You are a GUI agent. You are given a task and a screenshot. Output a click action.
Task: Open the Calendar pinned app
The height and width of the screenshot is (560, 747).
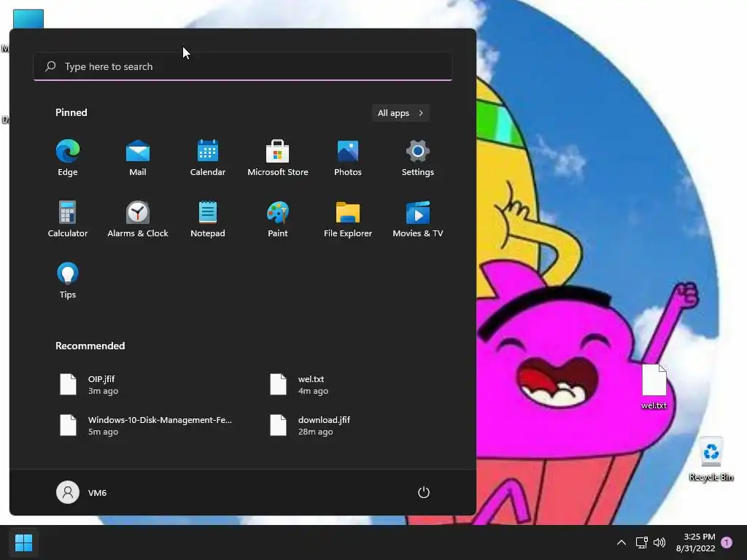click(208, 157)
